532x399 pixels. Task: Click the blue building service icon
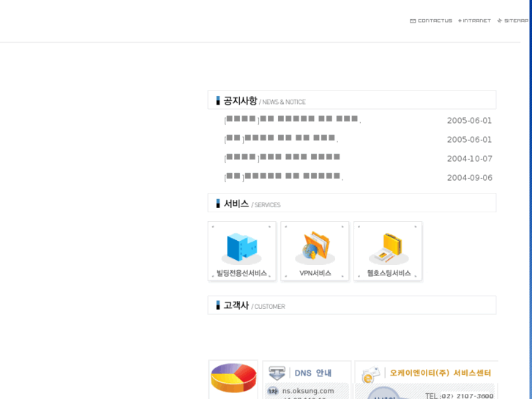click(x=241, y=248)
